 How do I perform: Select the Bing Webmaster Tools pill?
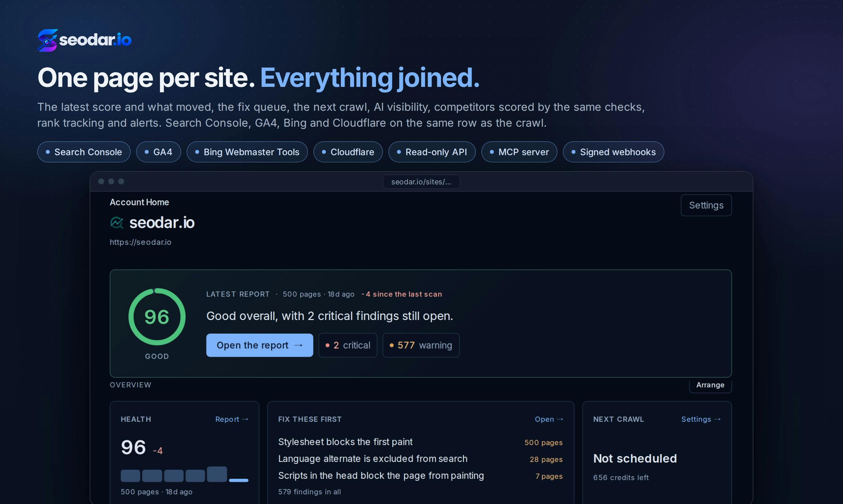coord(247,152)
